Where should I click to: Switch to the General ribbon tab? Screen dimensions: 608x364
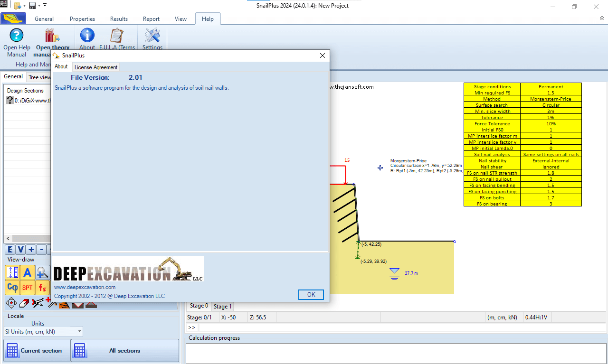(44, 19)
